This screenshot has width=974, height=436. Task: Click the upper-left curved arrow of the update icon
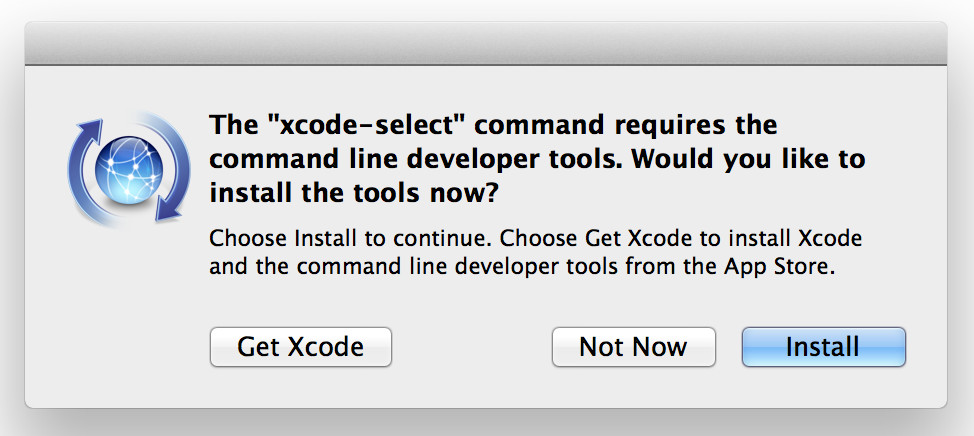coord(86,155)
